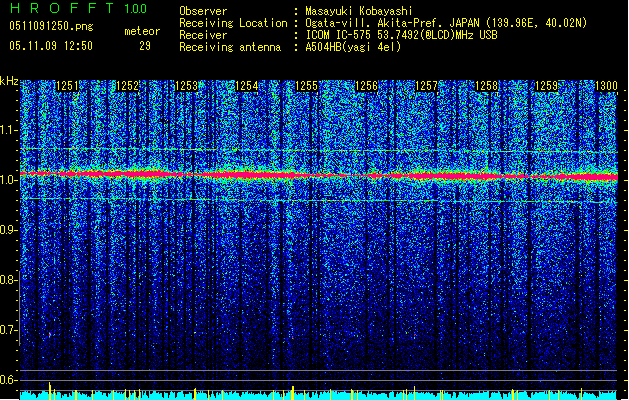Click the date text 05.11.09 12:50
The width and height of the screenshot is (629, 400).
point(51,46)
